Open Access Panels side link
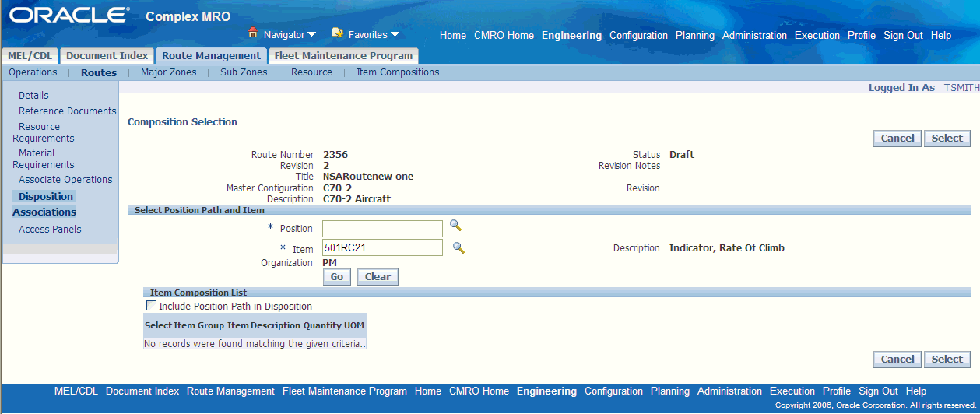Image resolution: width=980 pixels, height=414 pixels. pyautogui.click(x=50, y=229)
